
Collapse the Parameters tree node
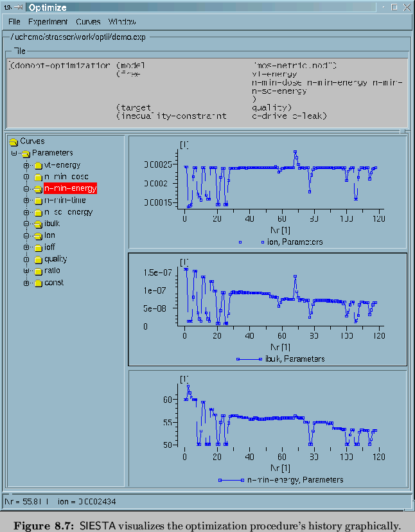click(x=14, y=154)
